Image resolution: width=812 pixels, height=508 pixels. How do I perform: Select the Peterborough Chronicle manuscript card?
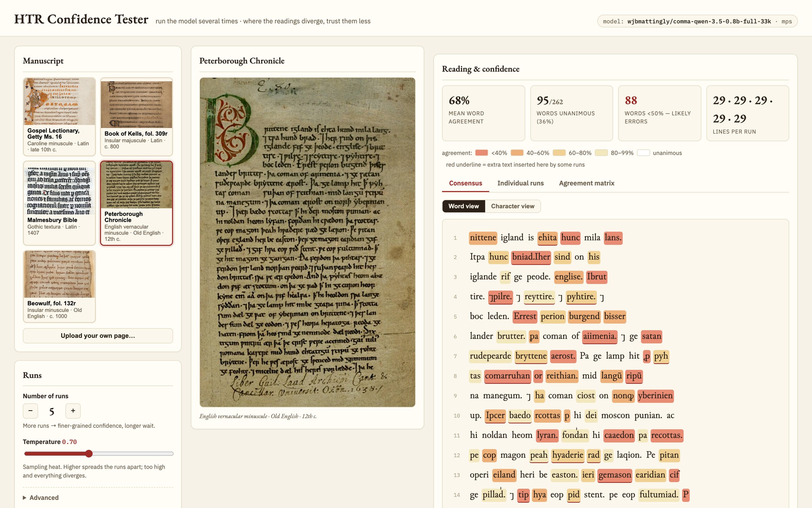click(136, 203)
